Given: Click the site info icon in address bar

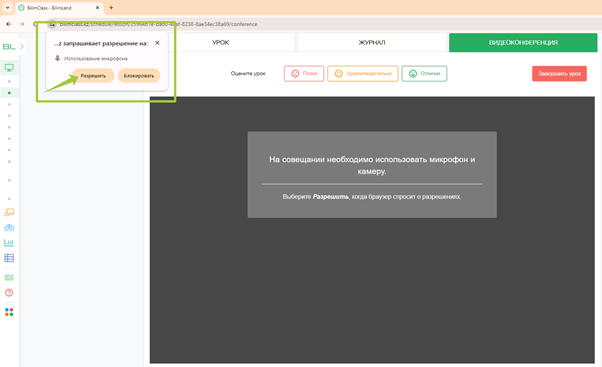Looking at the screenshot, I should (52, 24).
